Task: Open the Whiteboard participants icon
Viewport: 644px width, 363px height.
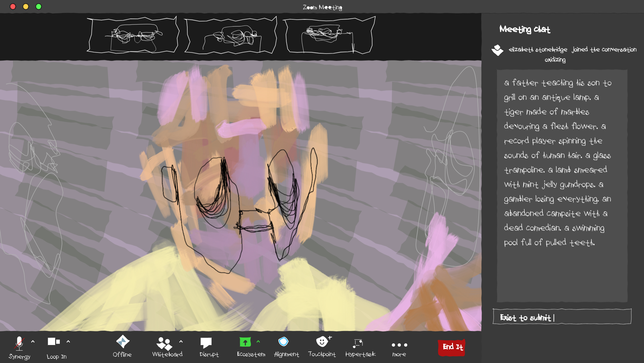Action: [164, 343]
